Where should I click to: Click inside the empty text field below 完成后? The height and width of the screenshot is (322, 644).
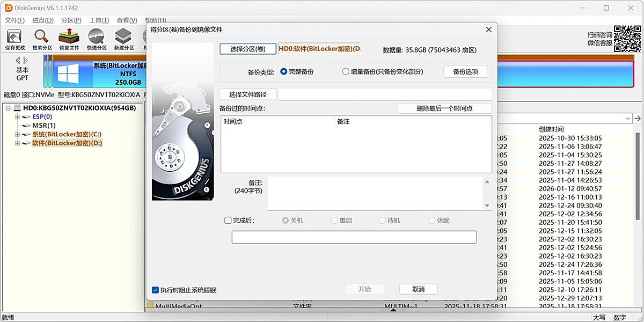354,237
